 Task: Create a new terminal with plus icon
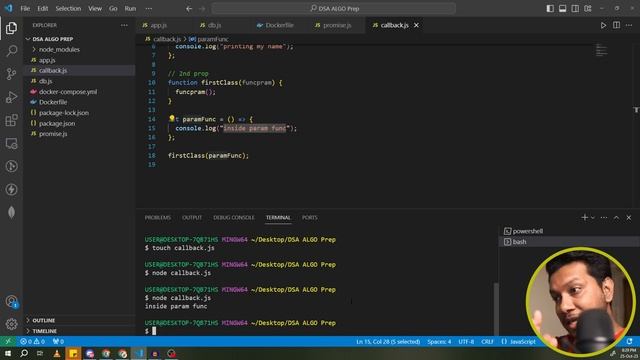point(584,218)
